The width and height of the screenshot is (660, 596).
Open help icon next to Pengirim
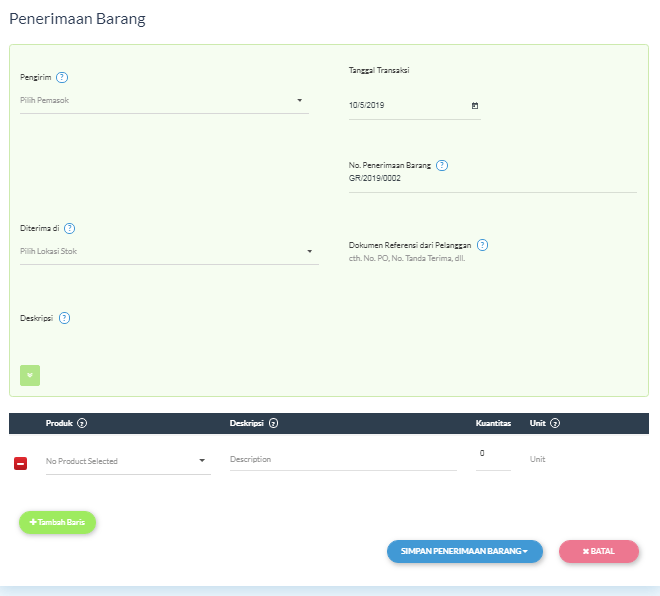[x=62, y=77]
